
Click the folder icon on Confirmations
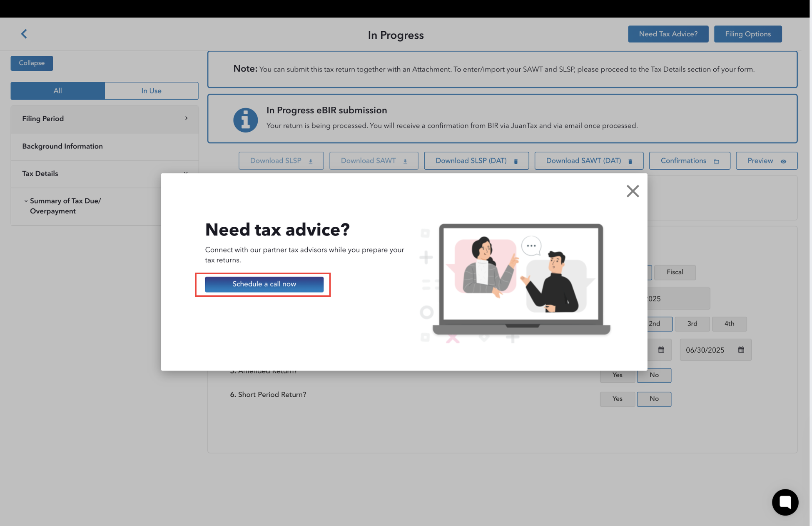(x=716, y=161)
